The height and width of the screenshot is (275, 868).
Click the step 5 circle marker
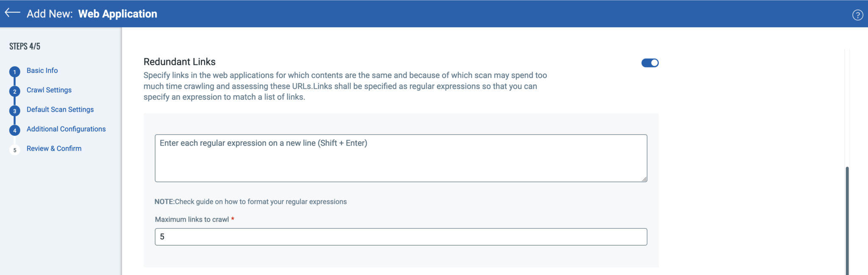[15, 150]
